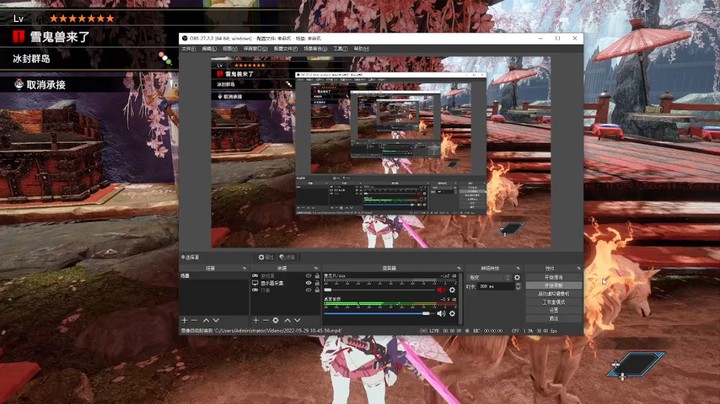Image resolution: width=720 pixels, height=404 pixels.
Task: Add a new source with the plus icon
Action: 256,320
